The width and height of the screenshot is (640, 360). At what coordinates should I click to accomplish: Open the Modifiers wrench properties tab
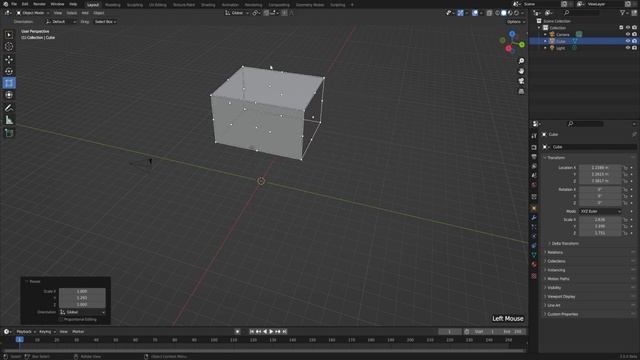(x=534, y=218)
